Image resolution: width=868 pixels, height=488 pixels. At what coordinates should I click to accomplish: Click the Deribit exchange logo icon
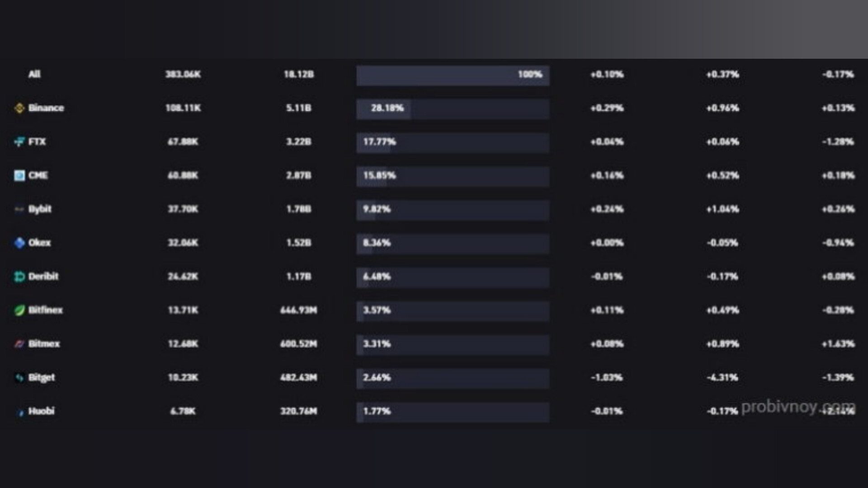coord(19,277)
